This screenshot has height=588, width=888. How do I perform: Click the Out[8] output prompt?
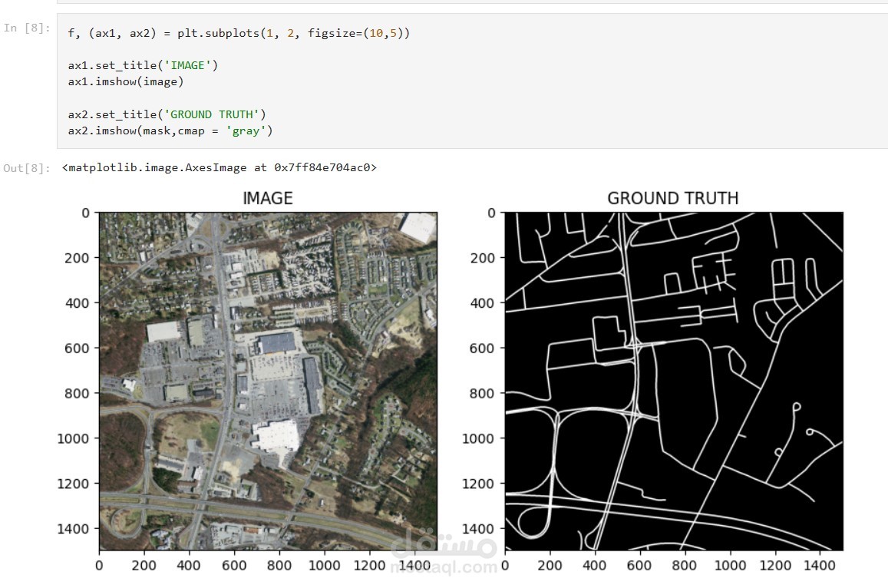pos(27,168)
